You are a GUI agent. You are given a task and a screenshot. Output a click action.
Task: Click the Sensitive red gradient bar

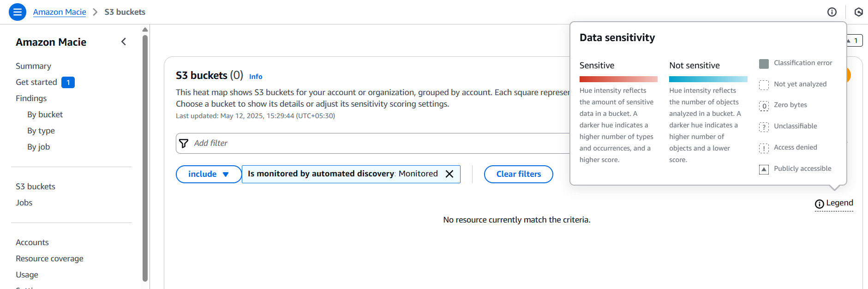[x=618, y=79]
